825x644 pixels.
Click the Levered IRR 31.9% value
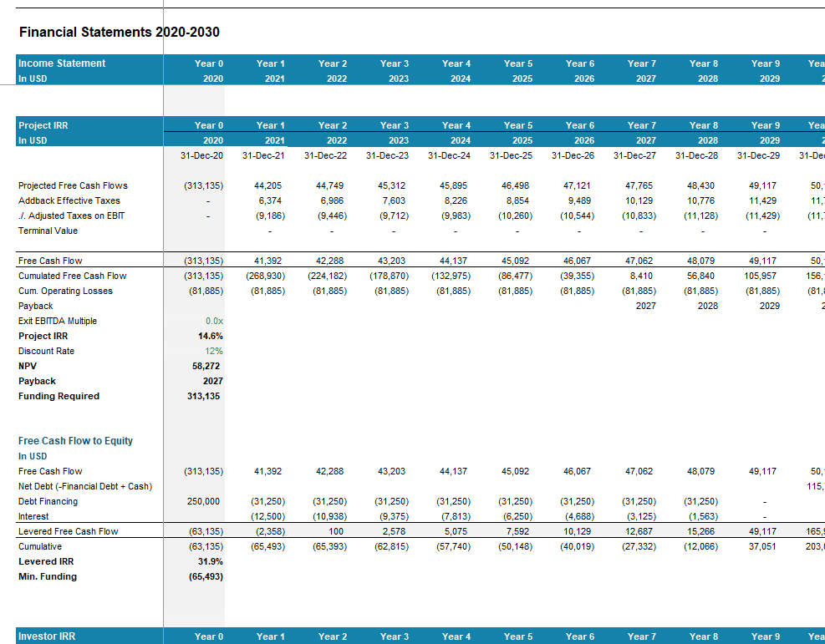coord(210,561)
